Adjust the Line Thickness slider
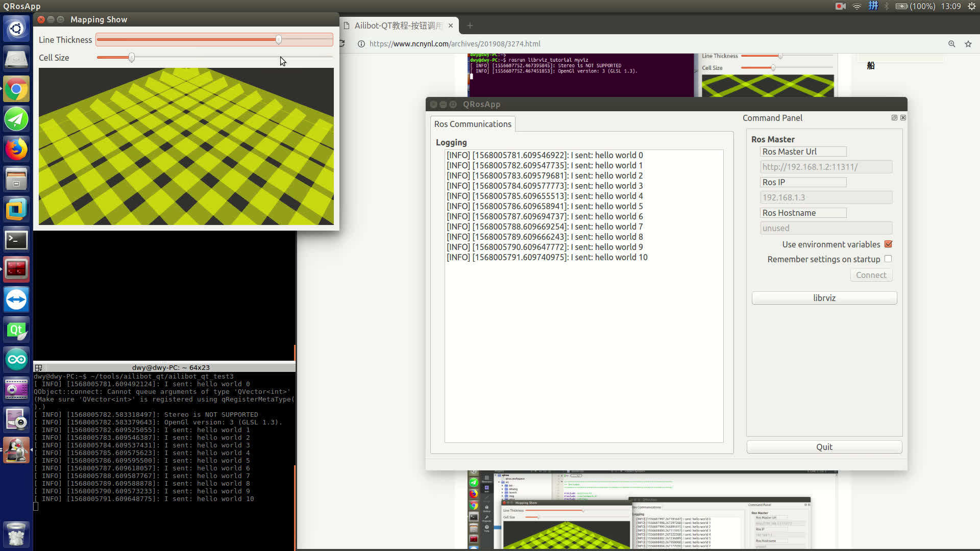 pos(214,39)
